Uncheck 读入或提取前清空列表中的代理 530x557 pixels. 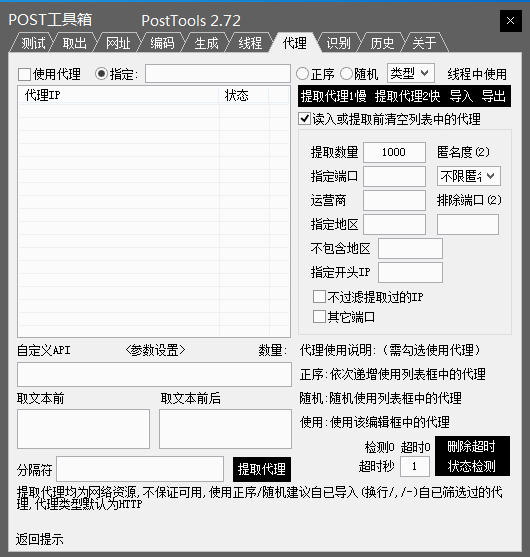304,119
